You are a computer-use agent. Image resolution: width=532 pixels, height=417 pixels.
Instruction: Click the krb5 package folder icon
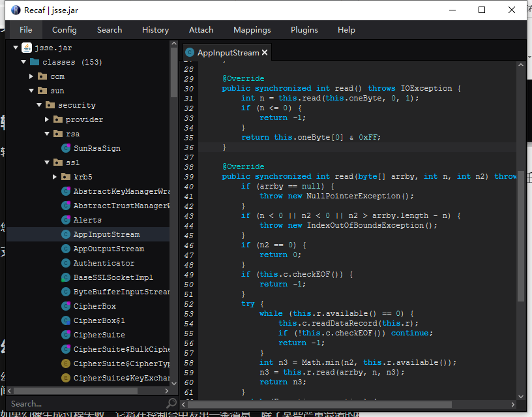[66, 177]
